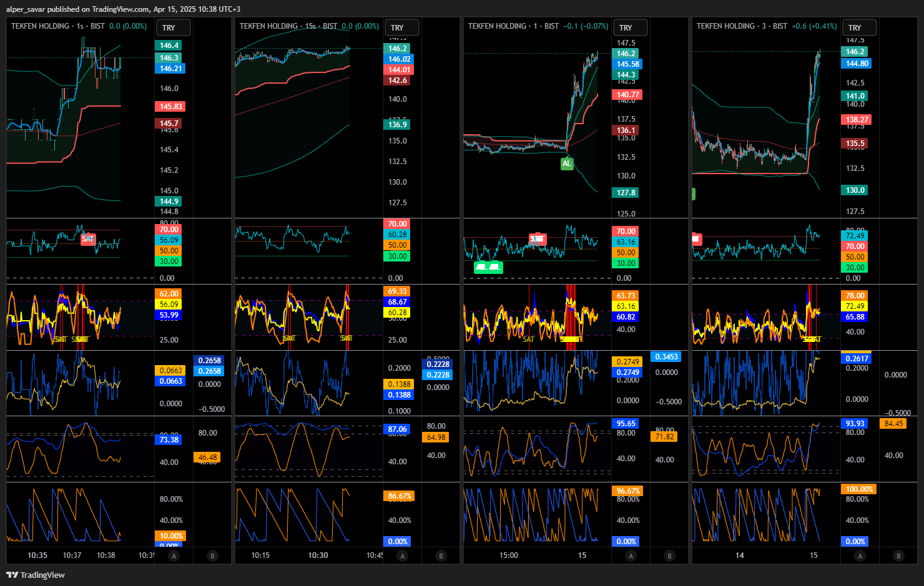Click the TradingView logo at the bottom
Screen dimensions: 924x586
click(x=36, y=575)
